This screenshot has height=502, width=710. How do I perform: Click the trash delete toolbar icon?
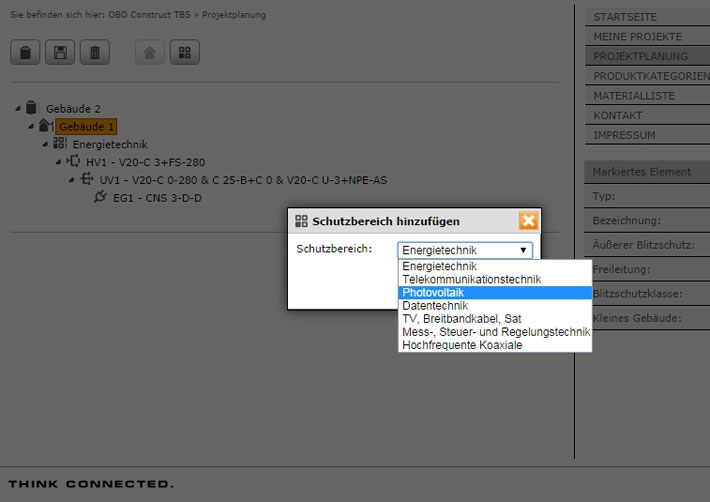95,52
